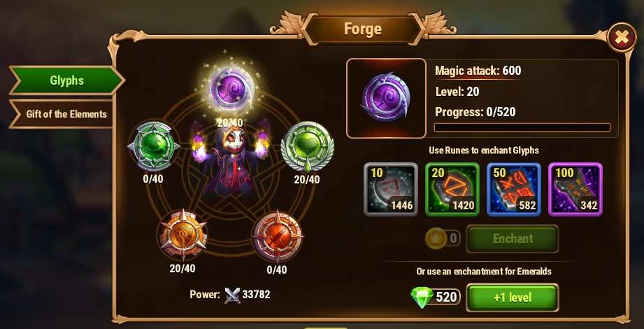Click the hooded hero character in the center

[x=231, y=161]
